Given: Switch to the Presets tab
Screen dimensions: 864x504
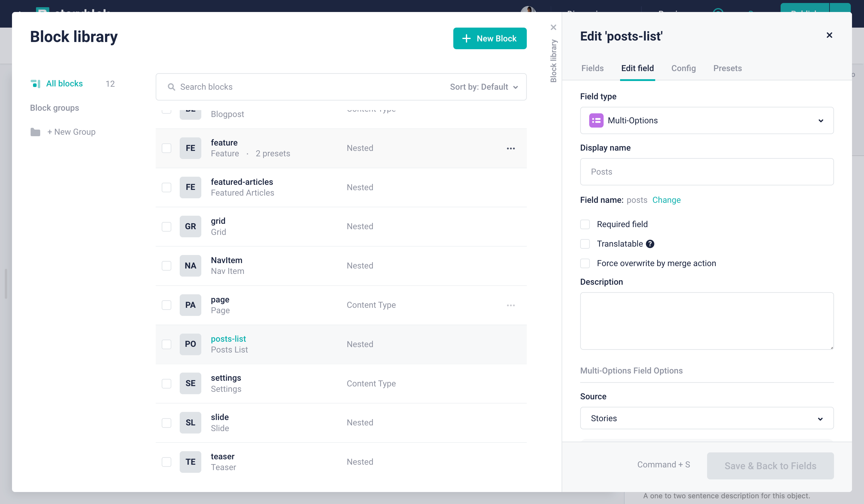Looking at the screenshot, I should 727,68.
